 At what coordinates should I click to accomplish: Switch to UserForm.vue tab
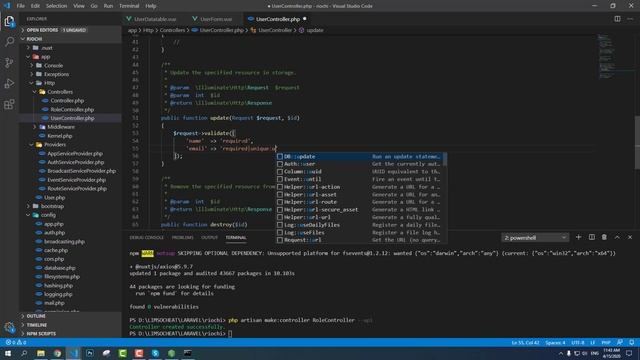pos(216,19)
